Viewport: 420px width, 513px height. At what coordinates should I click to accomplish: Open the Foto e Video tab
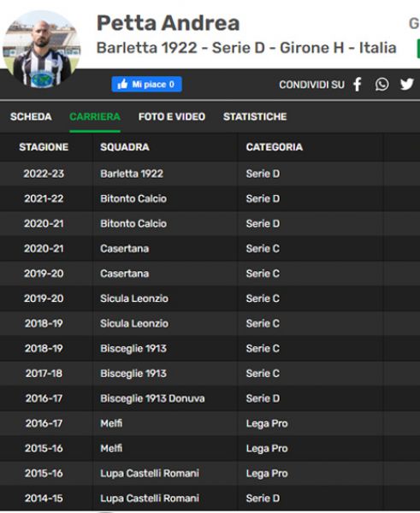coord(172,117)
